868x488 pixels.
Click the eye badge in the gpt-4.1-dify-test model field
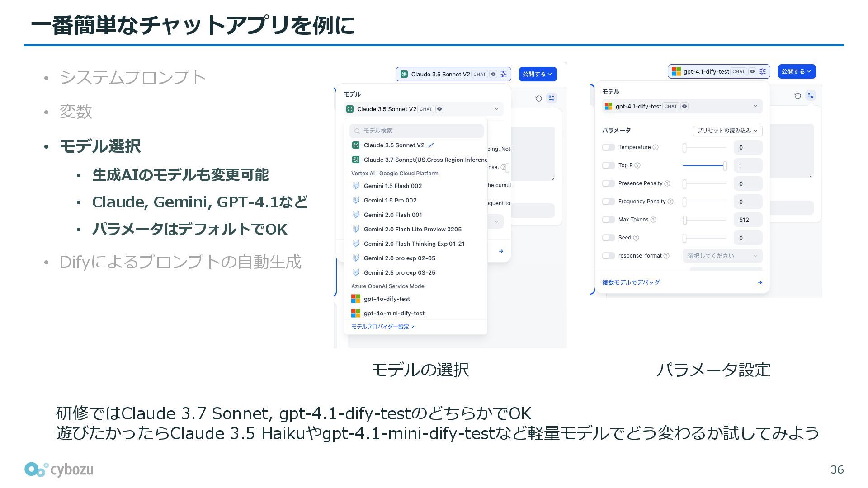684,106
